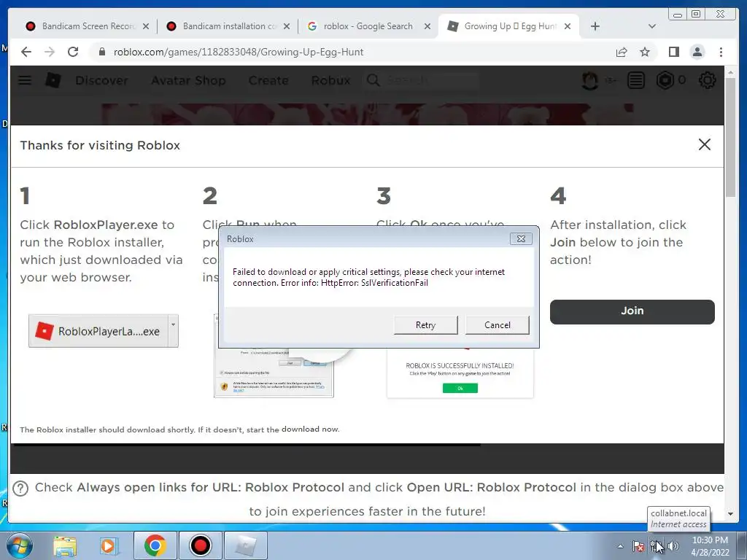
Task: Click the network tray icon
Action: 656,546
